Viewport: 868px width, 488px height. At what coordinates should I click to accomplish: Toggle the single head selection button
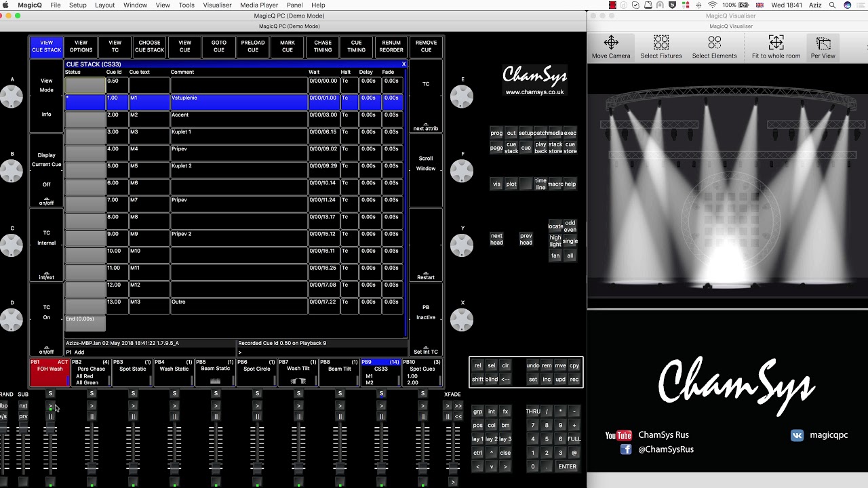(x=570, y=241)
